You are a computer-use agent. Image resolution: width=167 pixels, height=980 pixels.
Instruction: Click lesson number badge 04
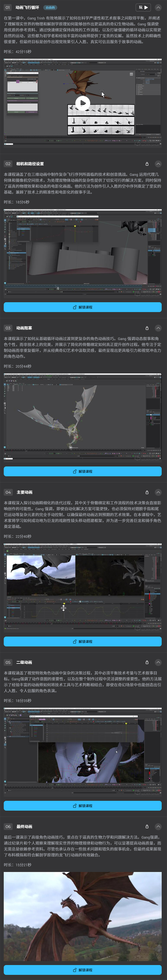8,493
